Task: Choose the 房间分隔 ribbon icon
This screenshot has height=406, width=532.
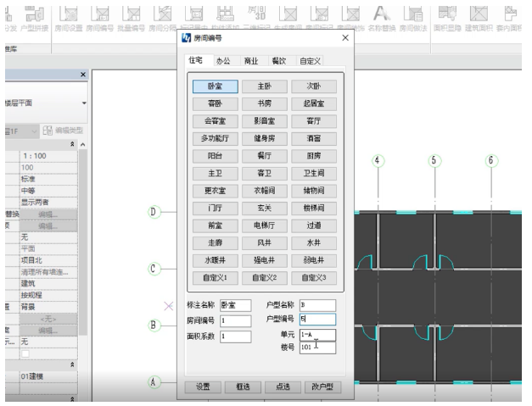Action: coord(163,19)
